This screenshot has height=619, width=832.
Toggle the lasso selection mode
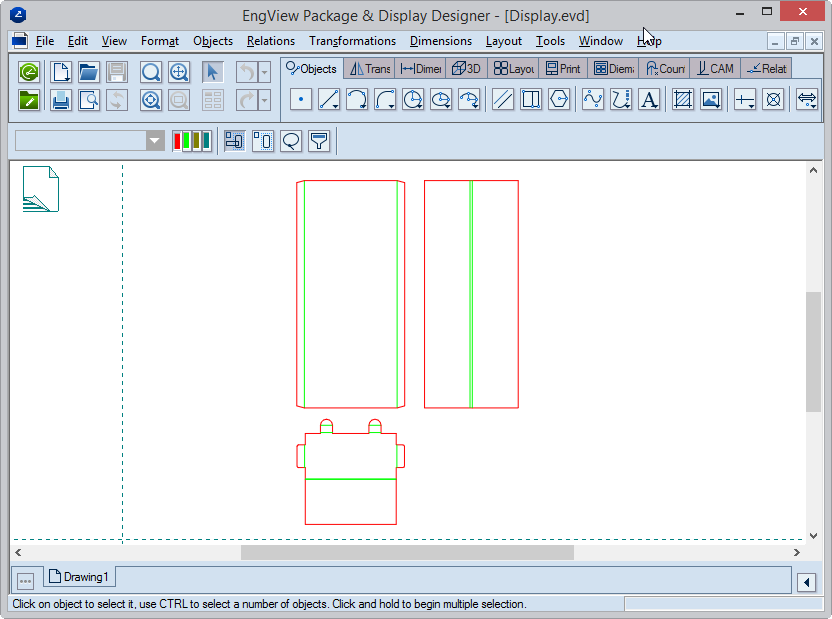pyautogui.click(x=291, y=141)
